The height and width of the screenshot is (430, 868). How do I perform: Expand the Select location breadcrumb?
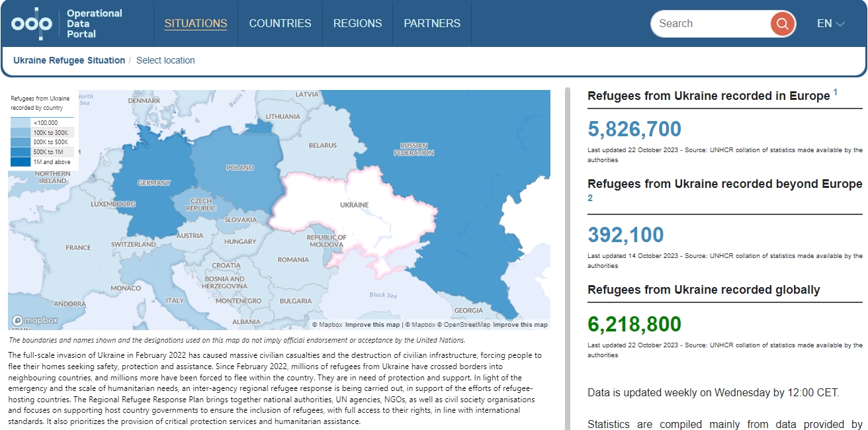[x=165, y=60]
